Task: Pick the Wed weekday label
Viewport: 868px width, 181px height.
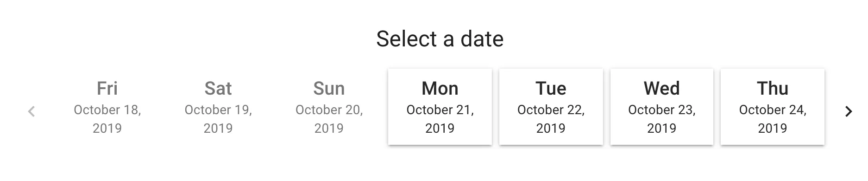Action: [661, 88]
